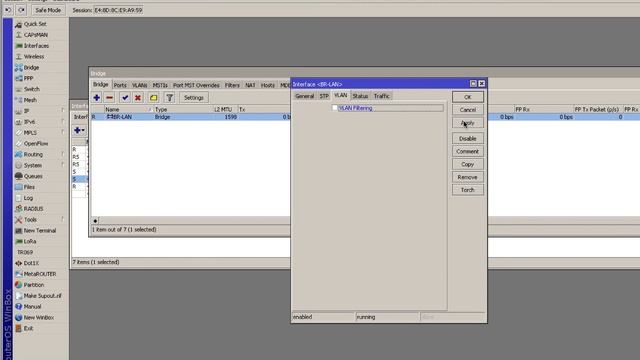Image resolution: width=640 pixels, height=360 pixels.
Task: Click Copy button in BR-LAN dialog
Action: [468, 164]
